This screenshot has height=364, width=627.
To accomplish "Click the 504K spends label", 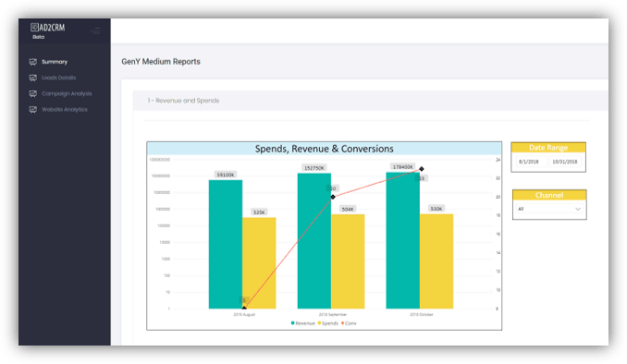I will tap(348, 209).
